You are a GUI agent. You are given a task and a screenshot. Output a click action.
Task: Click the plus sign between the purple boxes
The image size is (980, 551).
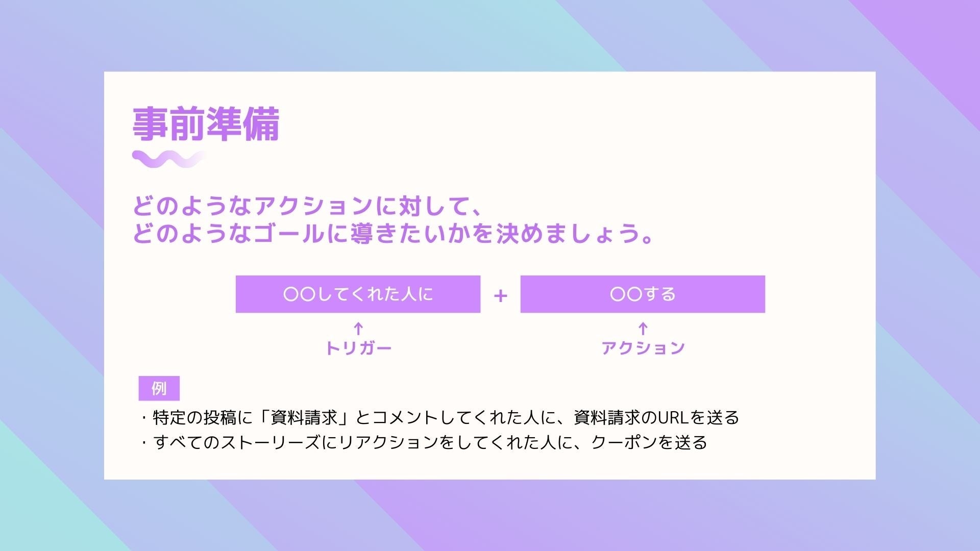point(500,295)
